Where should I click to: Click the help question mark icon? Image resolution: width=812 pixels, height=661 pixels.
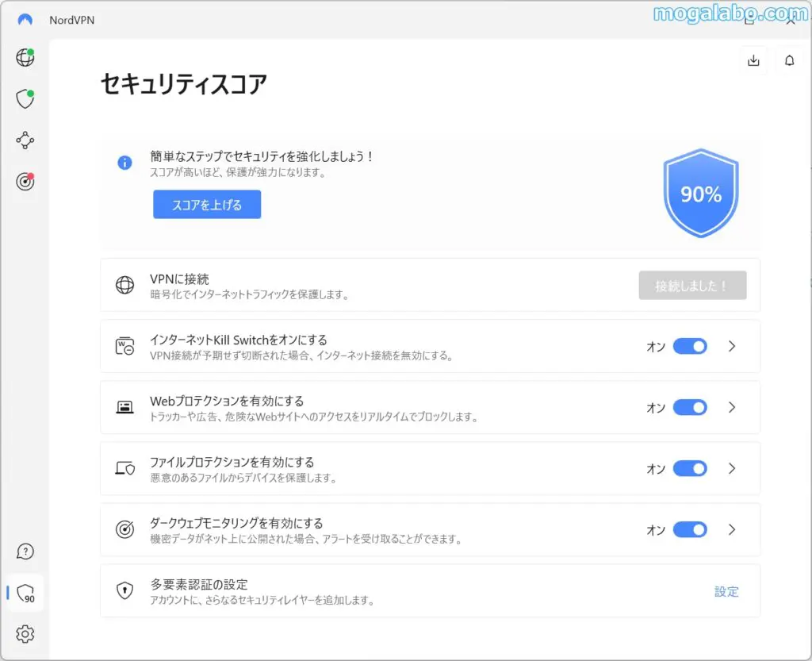[25, 551]
